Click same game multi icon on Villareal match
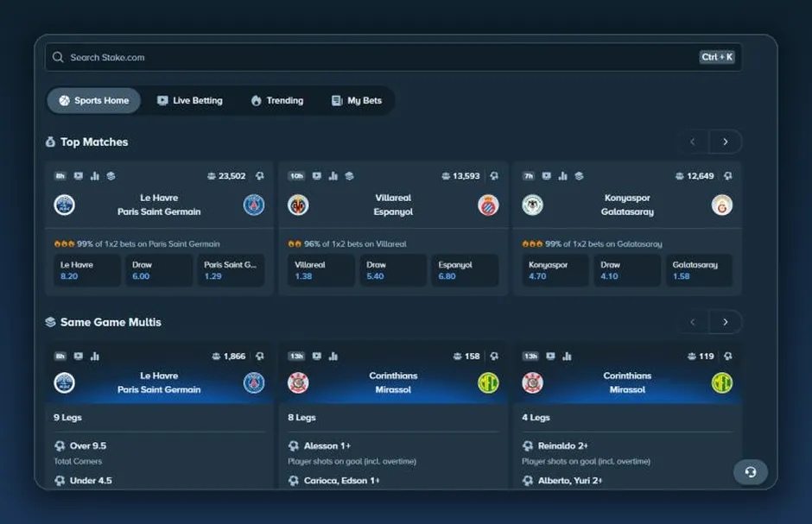Image resolution: width=812 pixels, height=524 pixels. [x=350, y=176]
